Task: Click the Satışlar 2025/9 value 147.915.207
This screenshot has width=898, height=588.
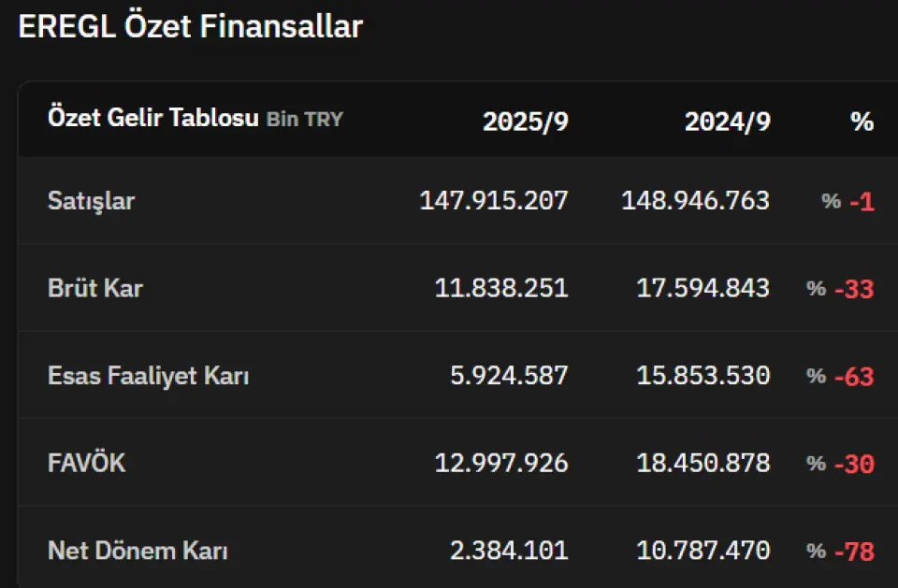Action: click(x=493, y=201)
